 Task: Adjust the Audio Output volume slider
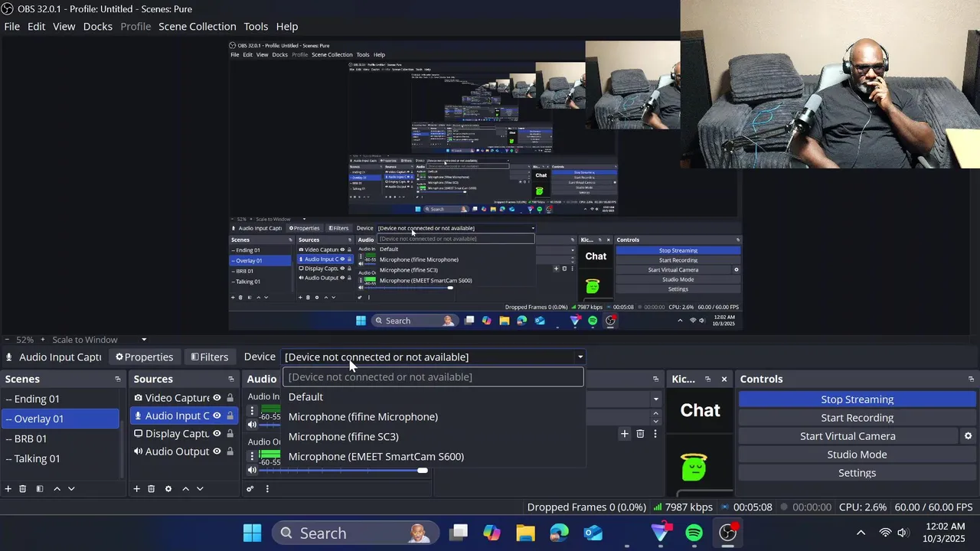click(422, 470)
